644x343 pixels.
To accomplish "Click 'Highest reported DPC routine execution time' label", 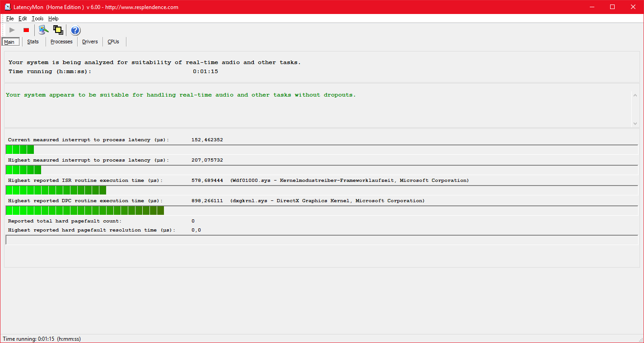I will click(x=85, y=201).
